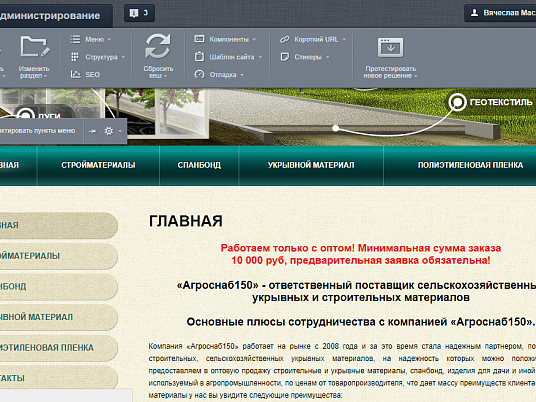
Task: Click the Компоненты toolbar label
Action: (229, 39)
